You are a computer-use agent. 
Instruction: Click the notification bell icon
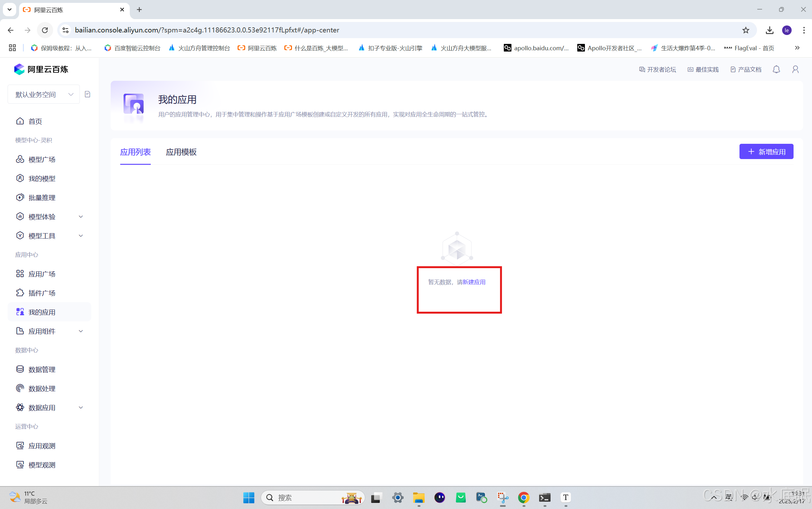coord(776,69)
